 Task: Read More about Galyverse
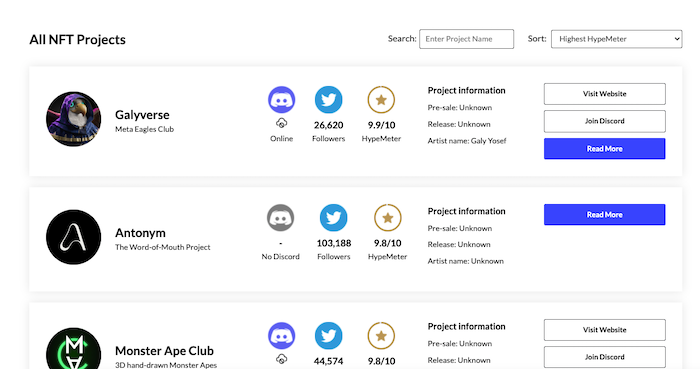pos(604,149)
